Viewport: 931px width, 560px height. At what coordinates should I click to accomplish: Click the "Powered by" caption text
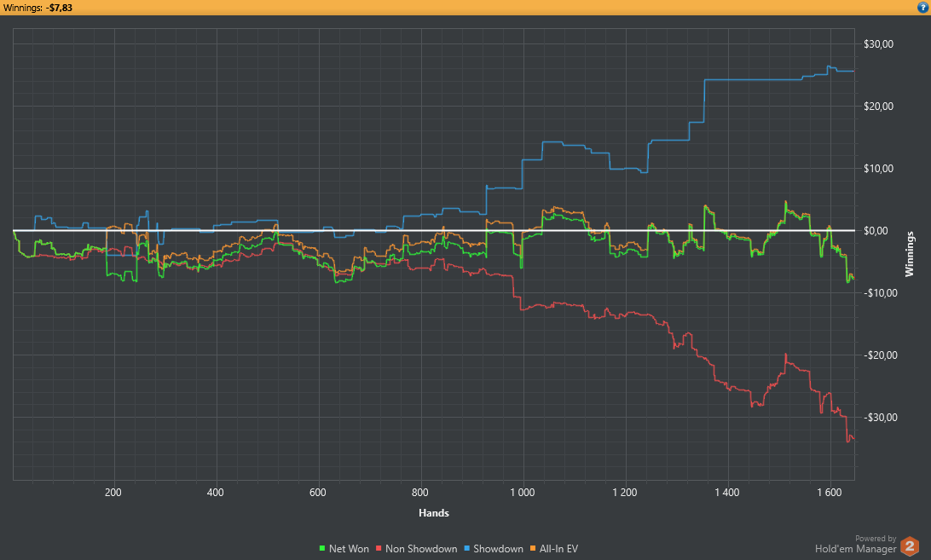pos(876,539)
